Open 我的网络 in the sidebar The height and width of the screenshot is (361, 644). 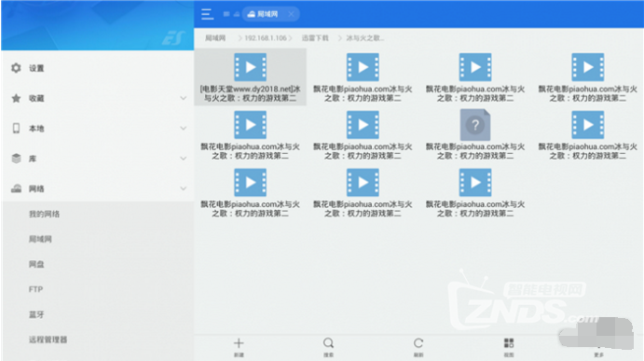[44, 214]
